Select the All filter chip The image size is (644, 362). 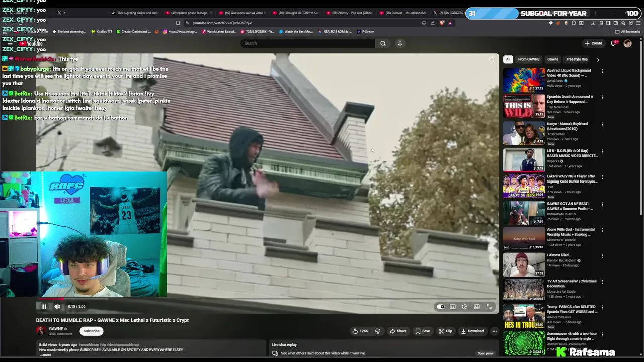click(x=508, y=59)
